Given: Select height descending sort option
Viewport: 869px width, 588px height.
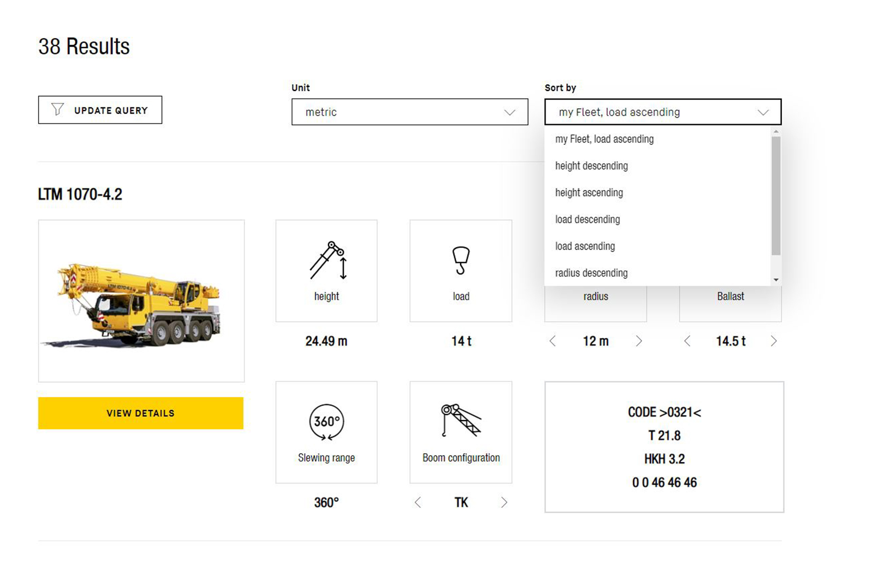Looking at the screenshot, I should (x=592, y=166).
